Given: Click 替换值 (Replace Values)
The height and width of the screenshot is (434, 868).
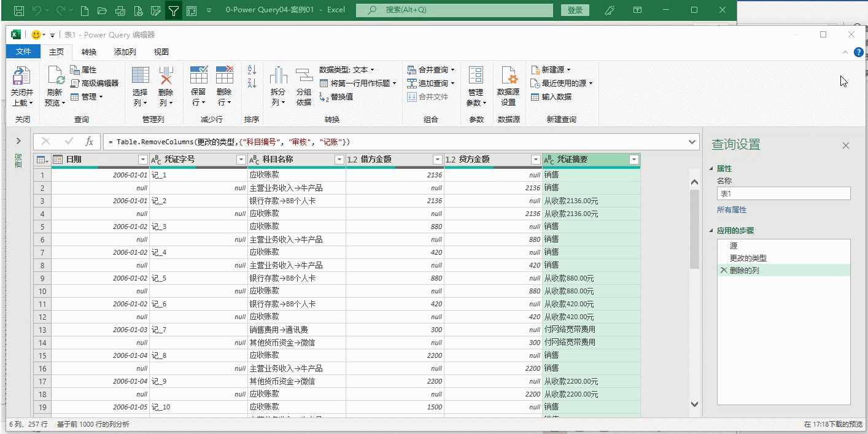Looking at the screenshot, I should (336, 96).
